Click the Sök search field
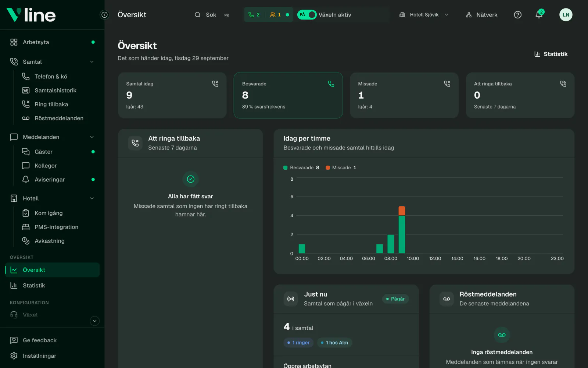 (x=212, y=15)
